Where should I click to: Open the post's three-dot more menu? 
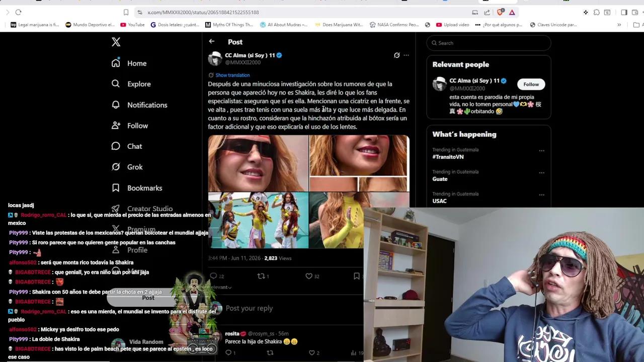point(406,55)
